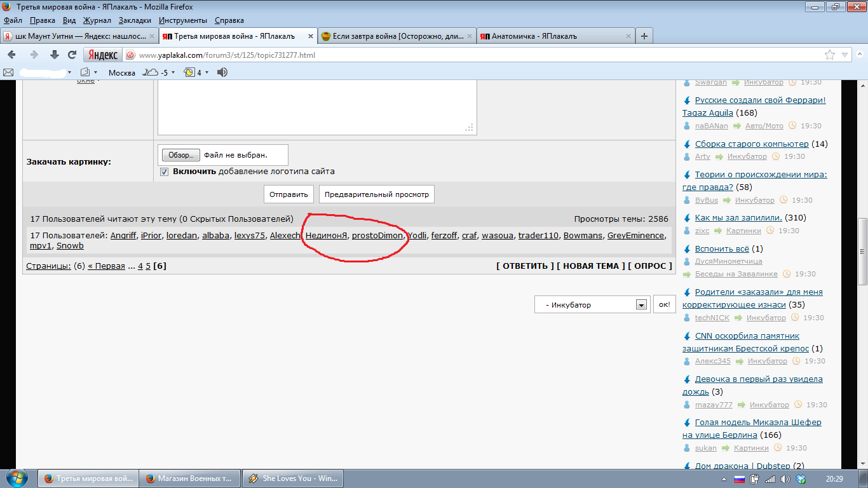This screenshot has width=868, height=488.
Task: Toggle the site logo addition checkbox
Action: (x=165, y=172)
